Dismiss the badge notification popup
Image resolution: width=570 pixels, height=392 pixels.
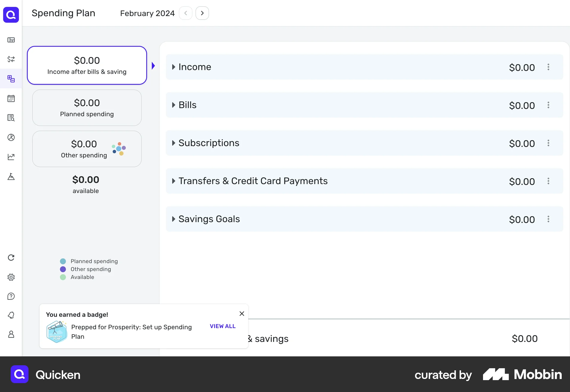tap(242, 314)
